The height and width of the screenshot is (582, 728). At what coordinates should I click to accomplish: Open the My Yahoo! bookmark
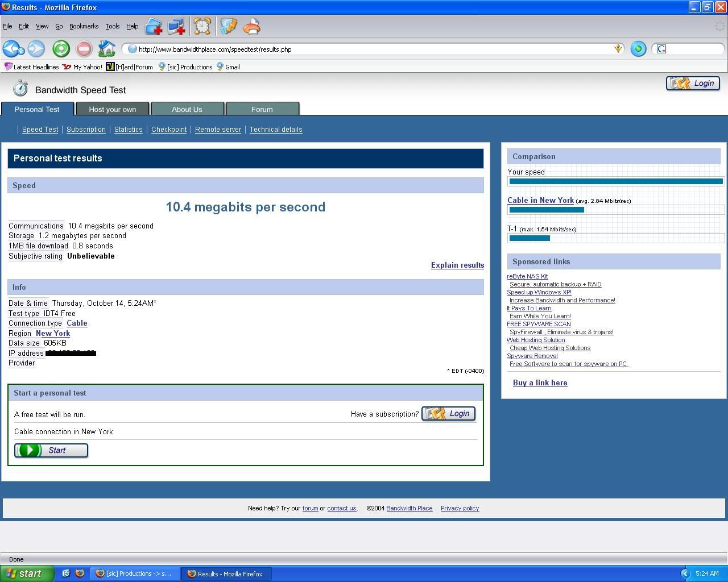(82, 66)
